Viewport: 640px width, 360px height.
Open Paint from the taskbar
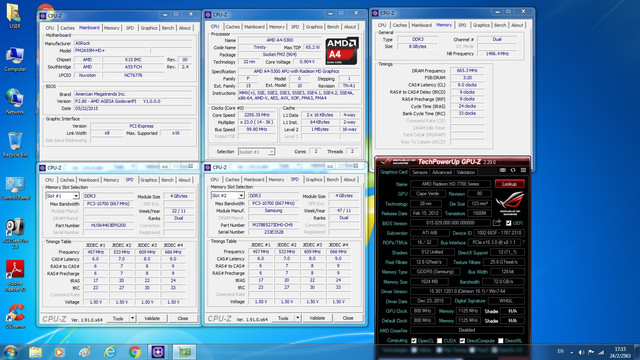(x=84, y=352)
